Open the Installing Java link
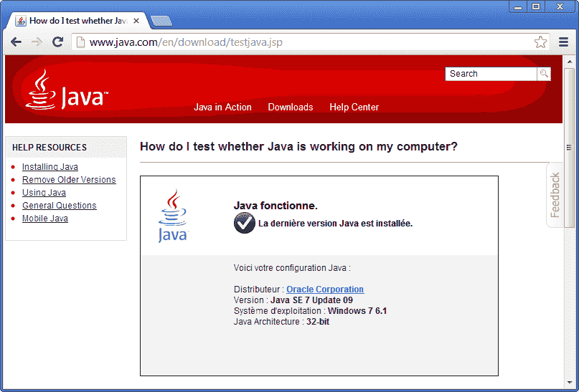Image resolution: width=579 pixels, height=392 pixels. coord(50,167)
